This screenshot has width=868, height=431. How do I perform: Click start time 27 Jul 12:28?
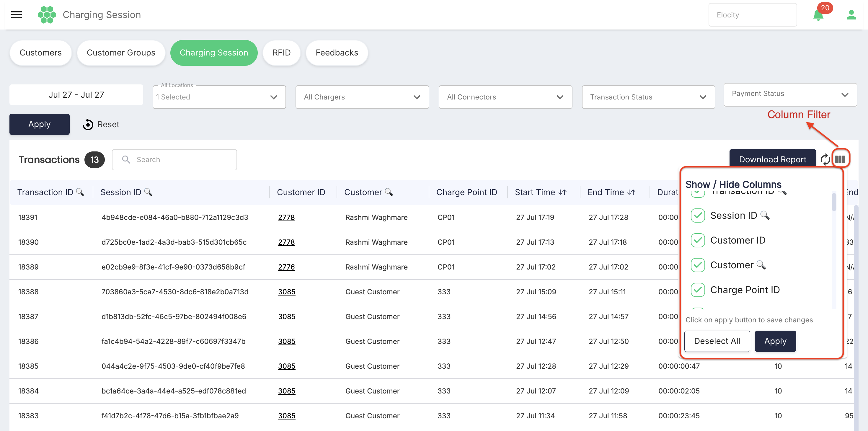(536, 366)
